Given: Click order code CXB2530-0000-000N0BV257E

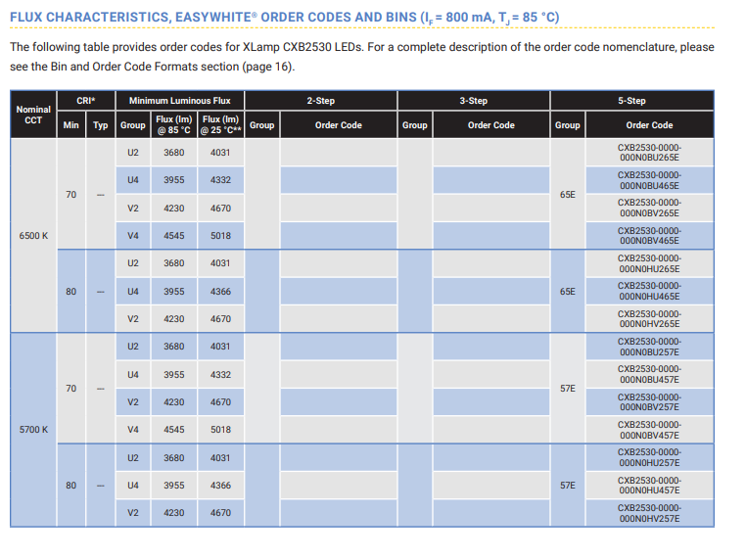Looking at the screenshot, I should point(649,402).
